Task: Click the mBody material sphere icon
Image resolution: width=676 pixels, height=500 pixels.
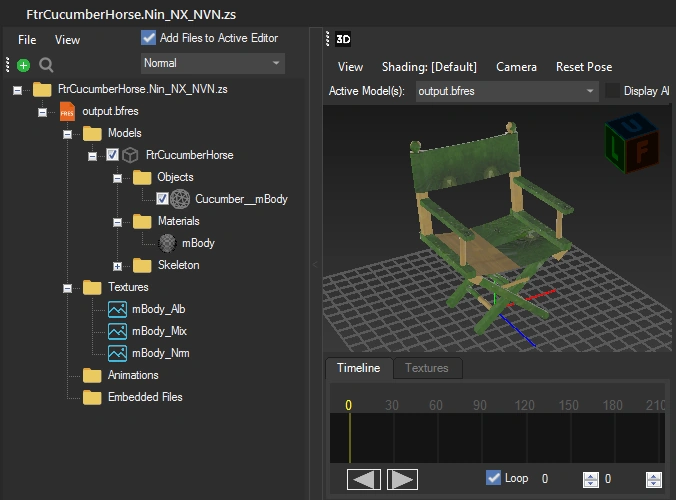Action: pyautogui.click(x=168, y=243)
